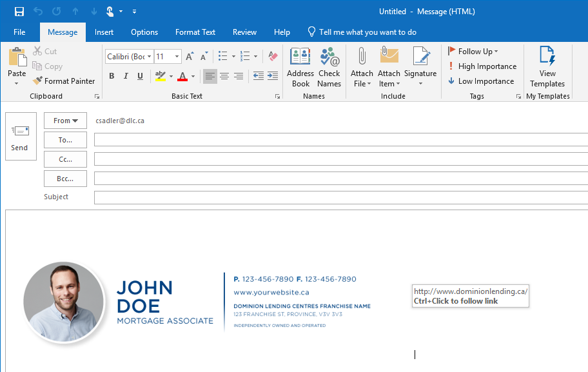Toggle italic formatting
The width and height of the screenshot is (588, 372).
tap(126, 76)
